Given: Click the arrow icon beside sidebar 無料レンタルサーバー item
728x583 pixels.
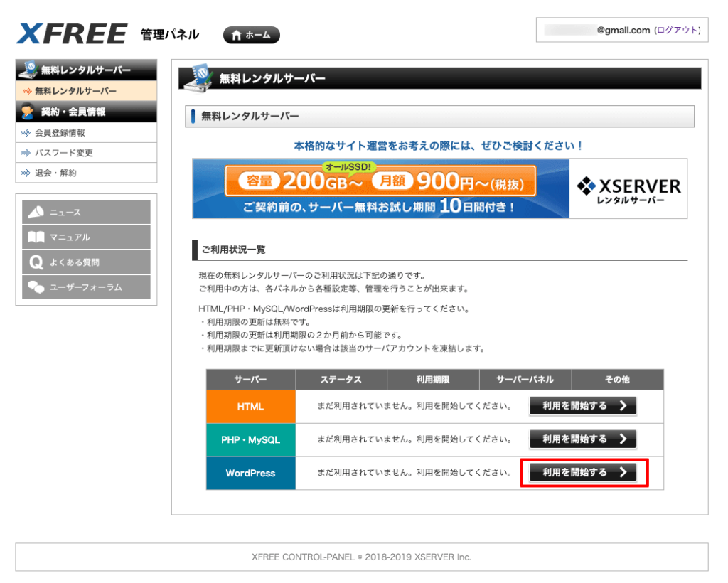Looking at the screenshot, I should click(x=27, y=91).
